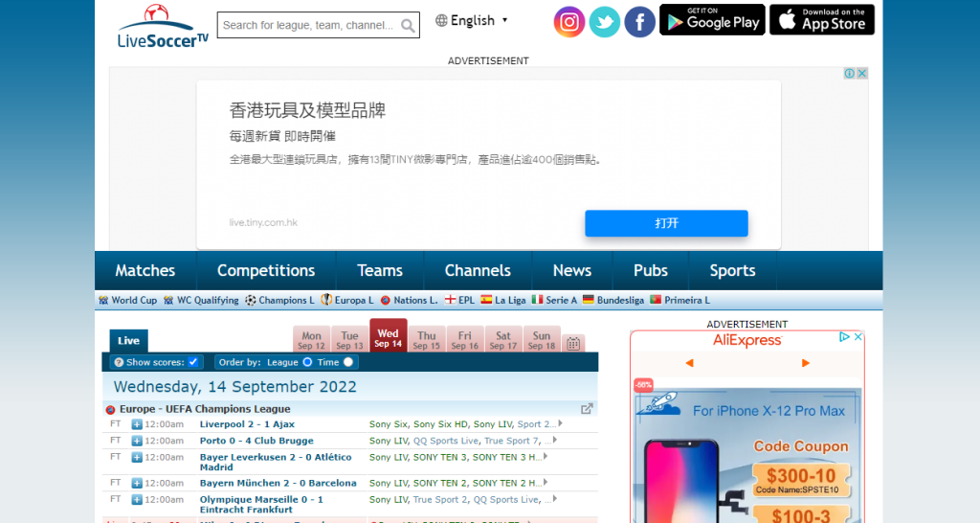The image size is (980, 523).
Task: Open the La Liga quick link
Action: pyautogui.click(x=503, y=300)
